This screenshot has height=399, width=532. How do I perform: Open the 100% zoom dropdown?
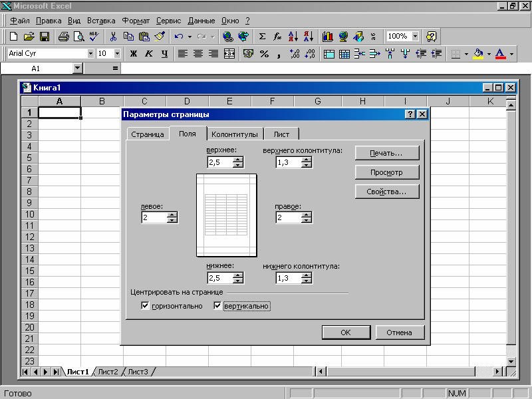click(x=415, y=37)
